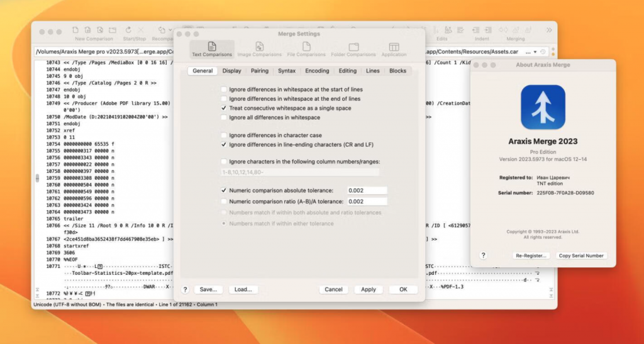Switch to the Editing tab

(347, 70)
